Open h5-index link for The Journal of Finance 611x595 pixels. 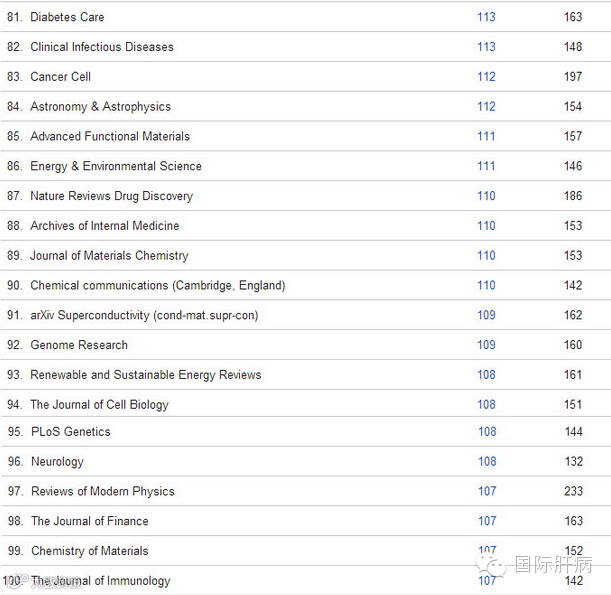pyautogui.click(x=487, y=521)
